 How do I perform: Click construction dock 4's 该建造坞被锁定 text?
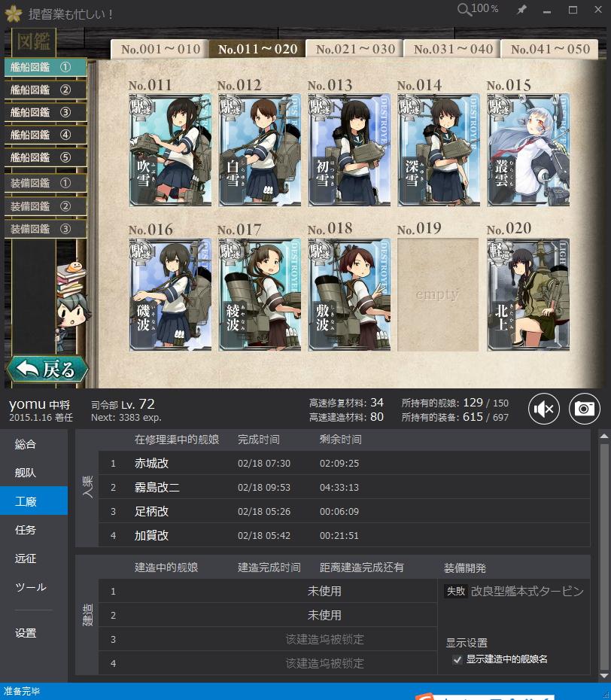click(x=324, y=663)
